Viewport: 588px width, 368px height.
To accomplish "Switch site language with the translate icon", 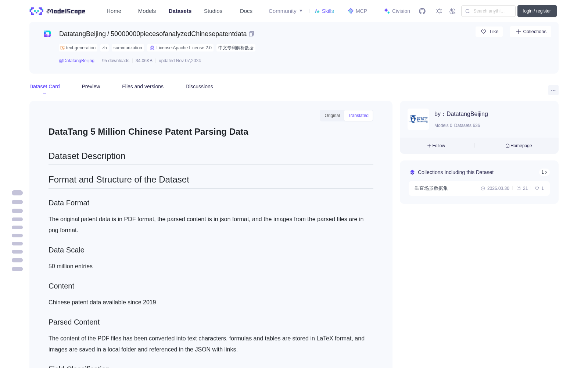I will (x=452, y=11).
